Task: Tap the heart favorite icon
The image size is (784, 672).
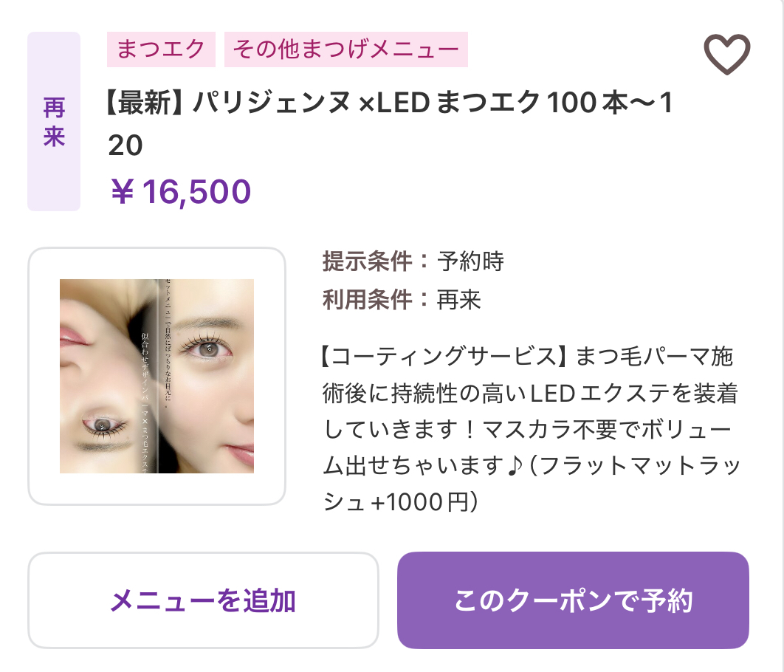Action: pos(726,54)
